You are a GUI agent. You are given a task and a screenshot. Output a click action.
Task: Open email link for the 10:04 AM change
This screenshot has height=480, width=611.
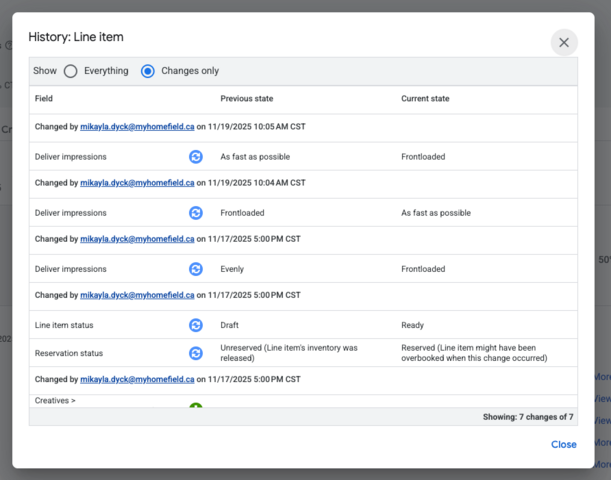(x=137, y=183)
